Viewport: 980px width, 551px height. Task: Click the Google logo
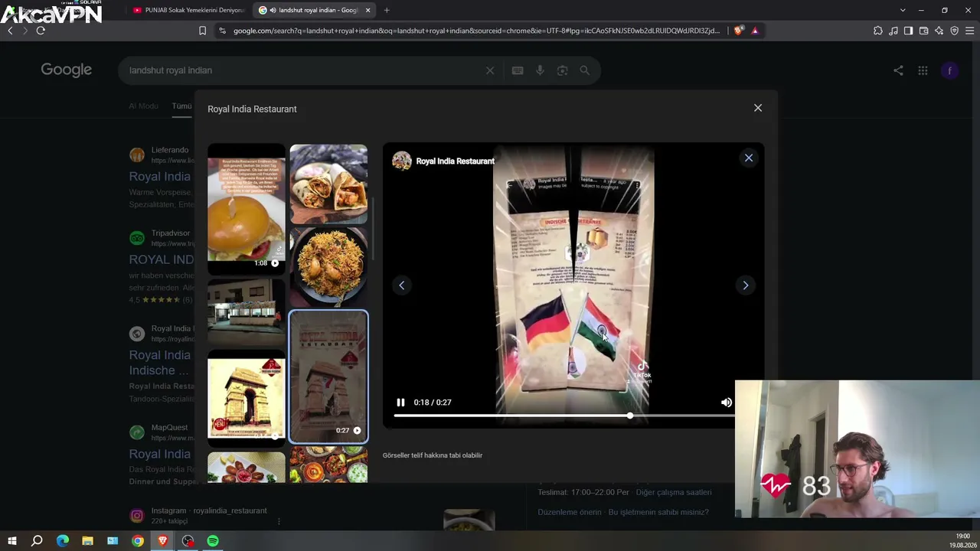pyautogui.click(x=67, y=70)
